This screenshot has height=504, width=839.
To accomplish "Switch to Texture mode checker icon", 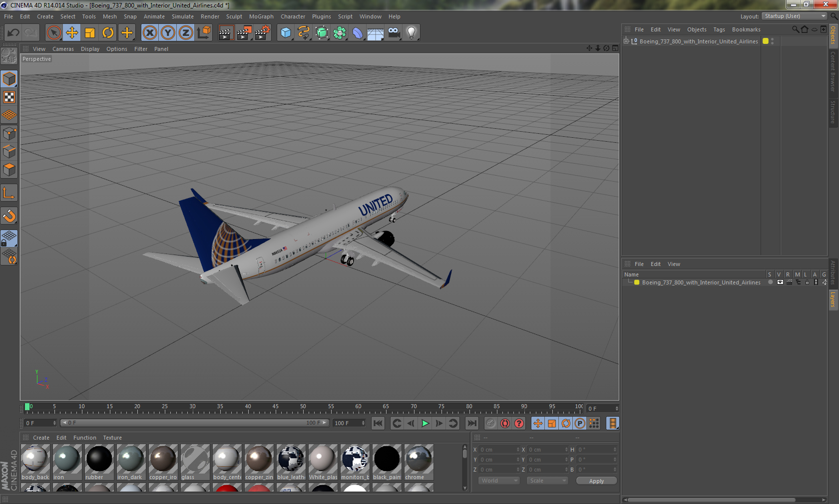I will [9, 97].
